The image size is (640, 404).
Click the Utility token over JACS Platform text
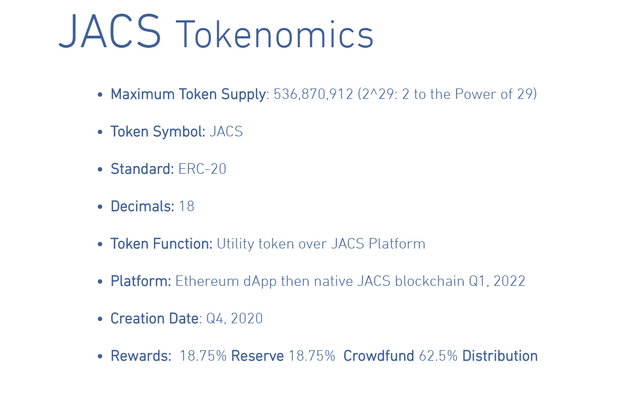(321, 244)
